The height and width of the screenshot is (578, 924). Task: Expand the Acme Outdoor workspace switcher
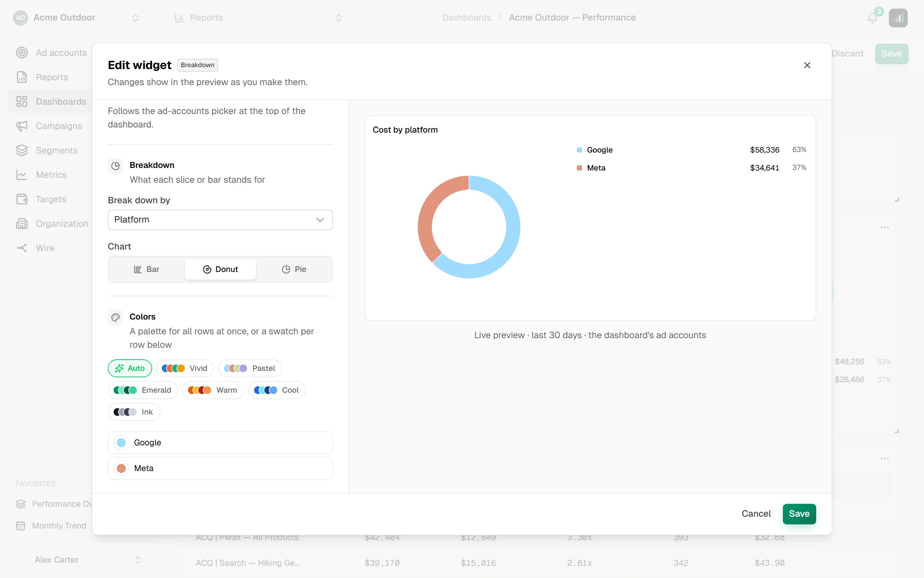[x=135, y=18]
